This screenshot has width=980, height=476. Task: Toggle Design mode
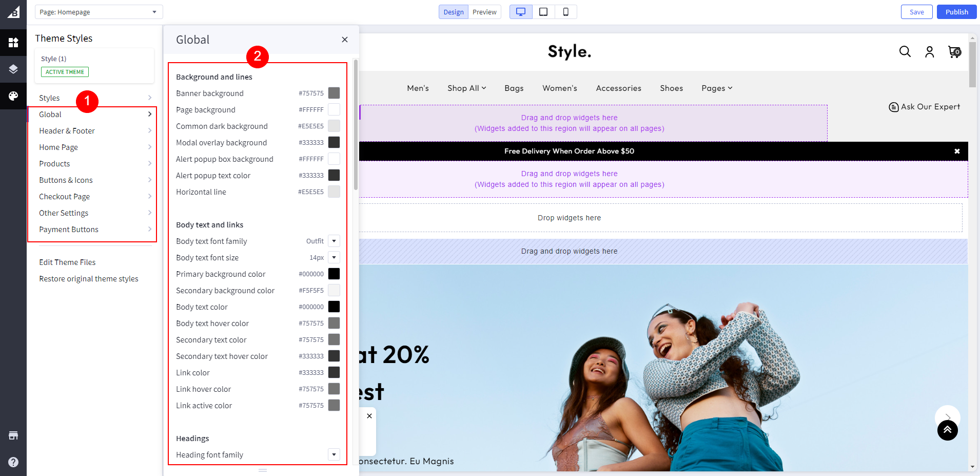(453, 12)
